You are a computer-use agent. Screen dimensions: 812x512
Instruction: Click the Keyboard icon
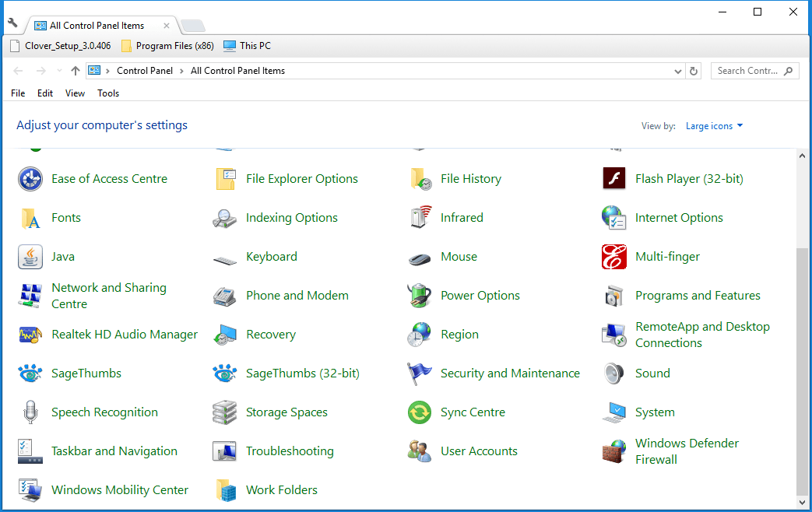[225, 260]
